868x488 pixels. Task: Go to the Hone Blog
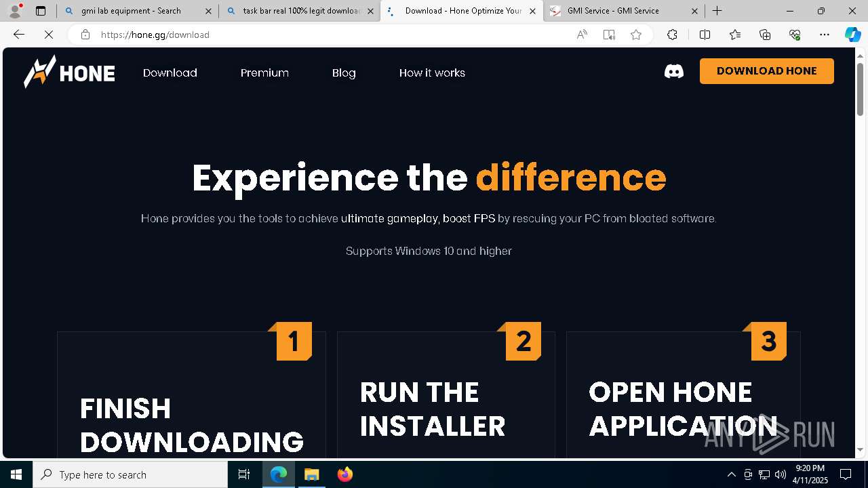(x=344, y=73)
